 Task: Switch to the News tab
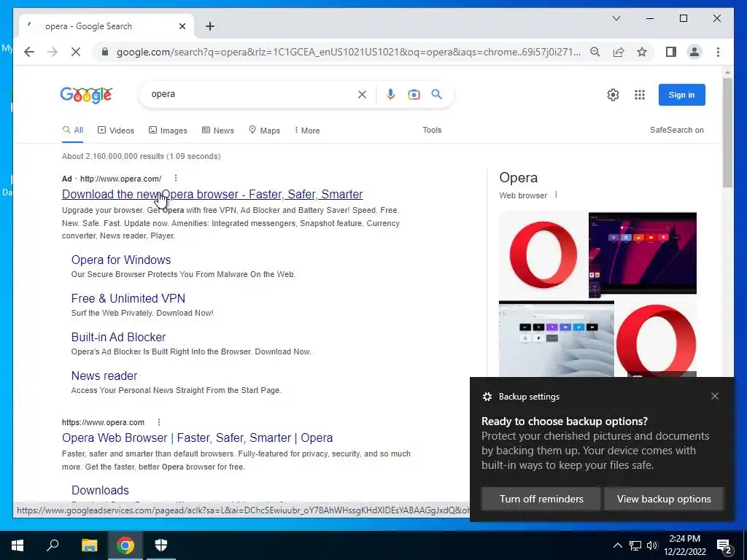tap(217, 131)
